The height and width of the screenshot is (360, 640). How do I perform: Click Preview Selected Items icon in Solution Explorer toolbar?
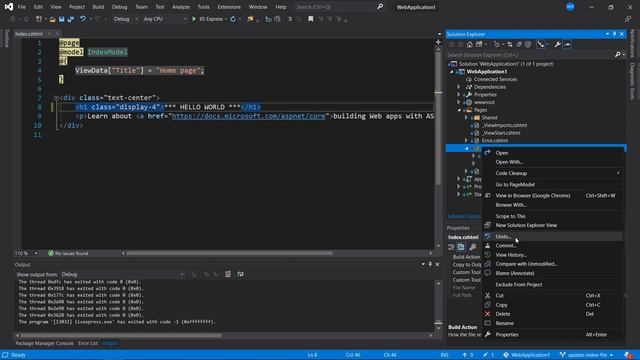(567, 44)
